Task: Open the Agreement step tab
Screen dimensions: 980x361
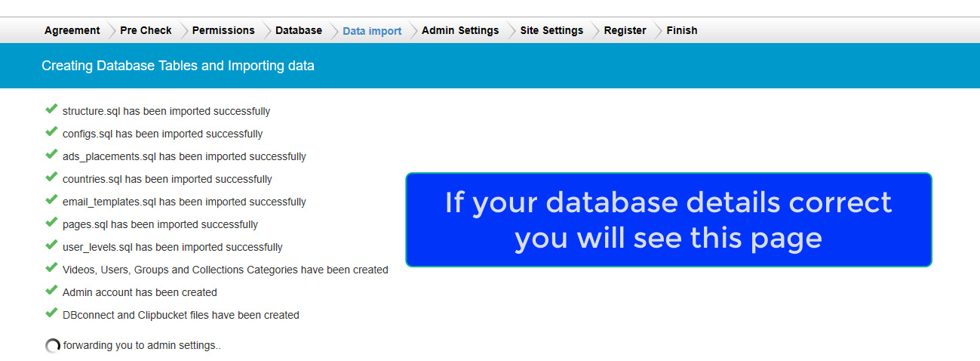Action: coord(72,30)
